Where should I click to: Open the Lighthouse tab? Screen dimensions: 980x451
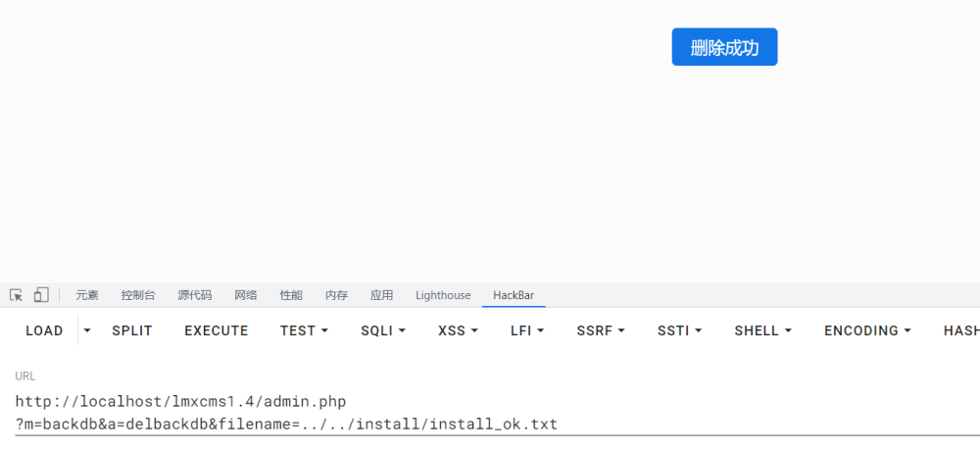click(443, 295)
